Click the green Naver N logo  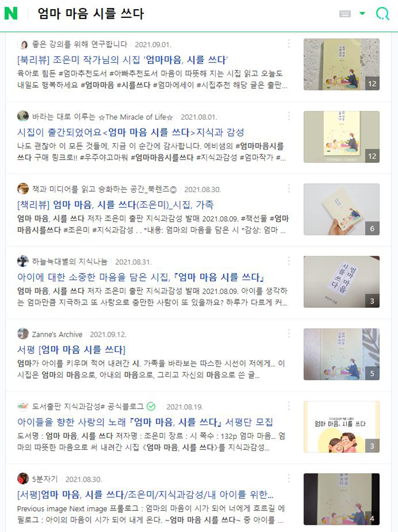pyautogui.click(x=11, y=13)
